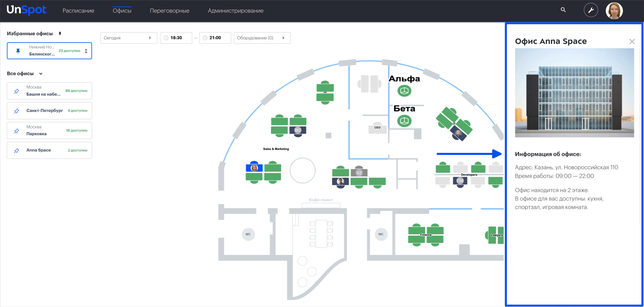
Task: Open the search magnifier icon
Action: point(563,10)
